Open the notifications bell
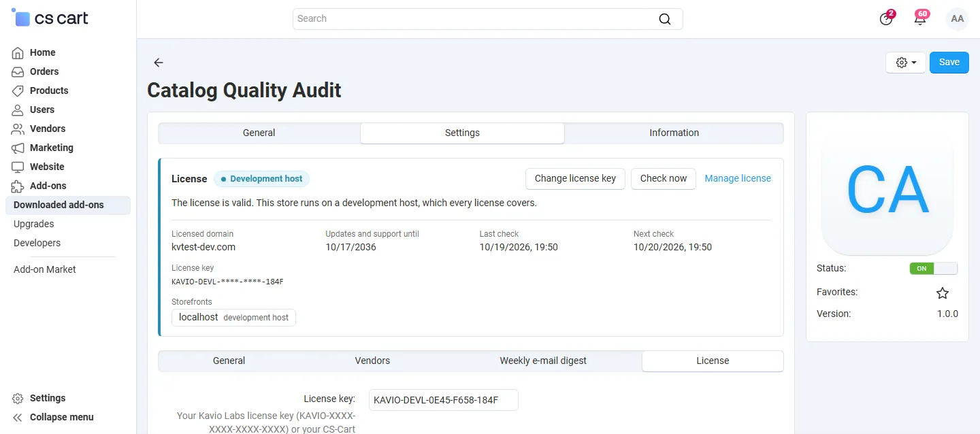 [x=920, y=18]
